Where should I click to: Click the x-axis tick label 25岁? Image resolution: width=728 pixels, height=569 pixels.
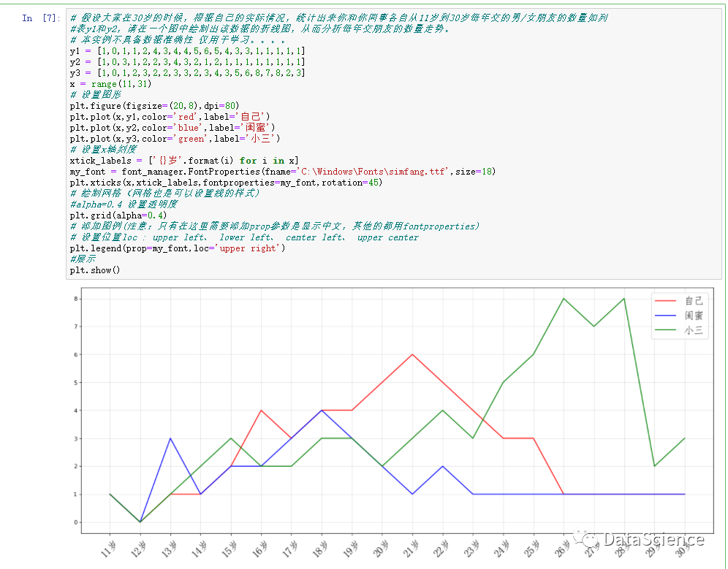tap(531, 549)
